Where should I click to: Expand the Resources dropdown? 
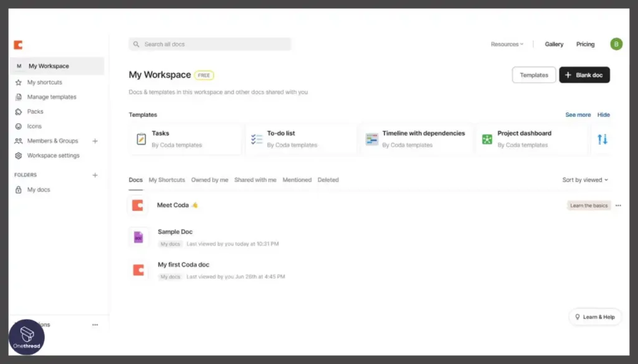(507, 44)
